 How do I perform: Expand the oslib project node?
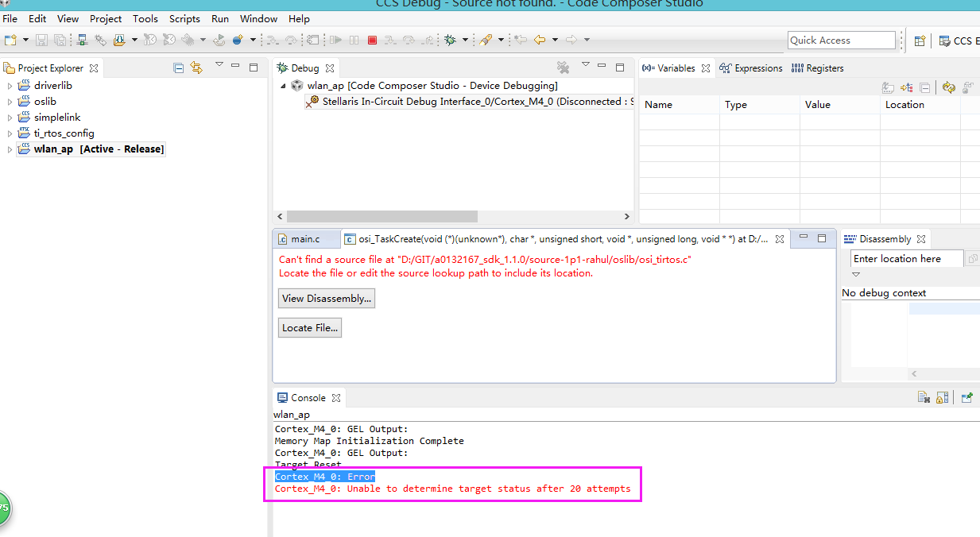tap(10, 102)
